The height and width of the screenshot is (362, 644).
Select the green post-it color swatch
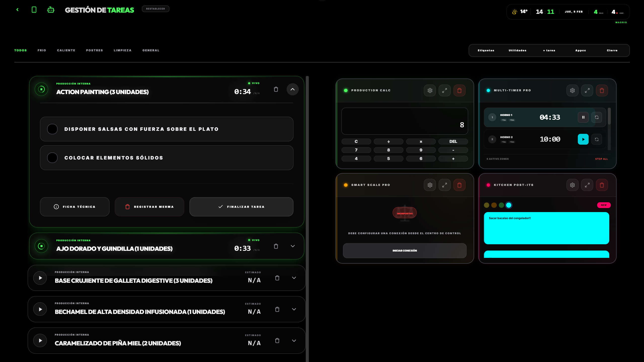pyautogui.click(x=501, y=205)
